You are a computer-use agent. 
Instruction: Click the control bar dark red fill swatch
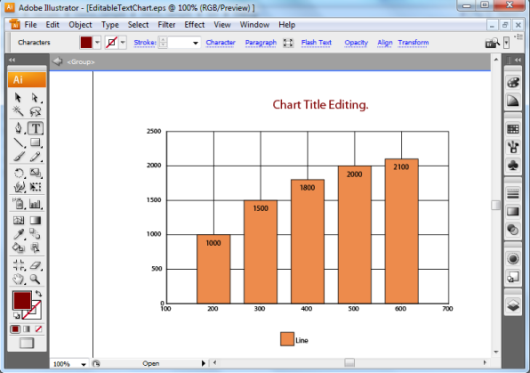86,43
